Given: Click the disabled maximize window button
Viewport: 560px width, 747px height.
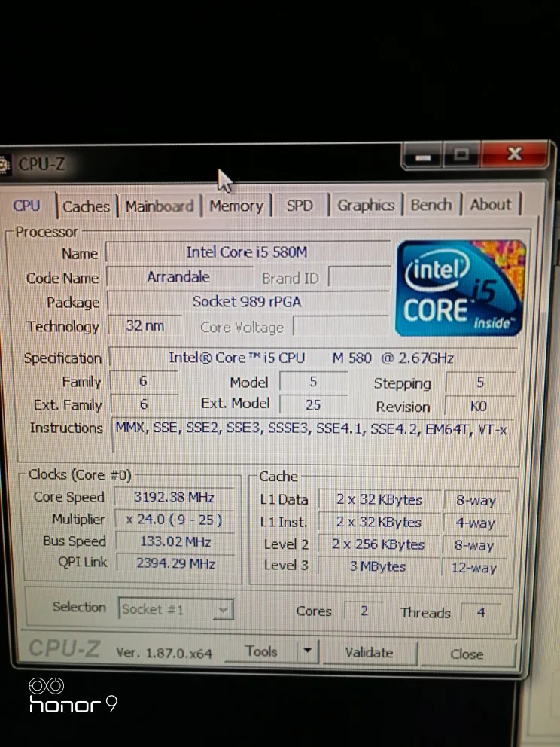Looking at the screenshot, I should point(461,155).
